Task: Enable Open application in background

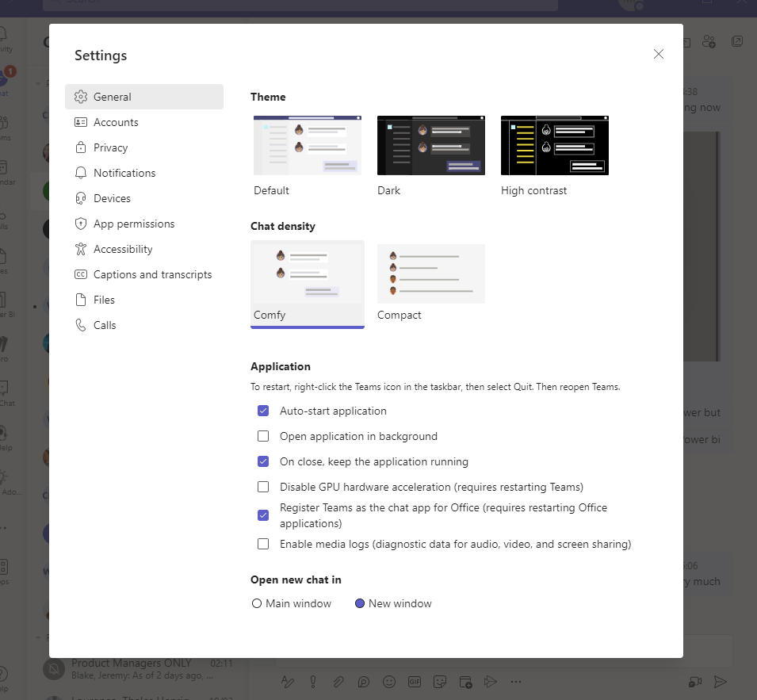Action: click(263, 436)
